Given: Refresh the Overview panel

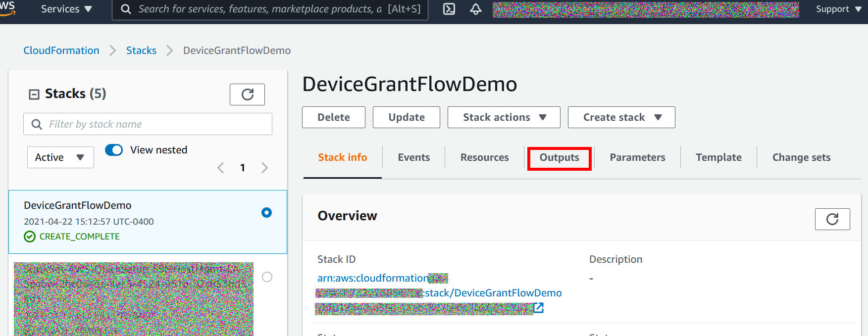Looking at the screenshot, I should [832, 219].
